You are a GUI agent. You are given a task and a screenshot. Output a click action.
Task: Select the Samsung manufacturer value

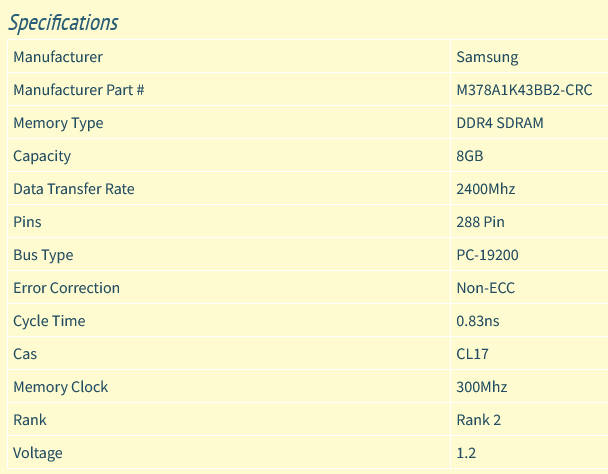point(487,57)
